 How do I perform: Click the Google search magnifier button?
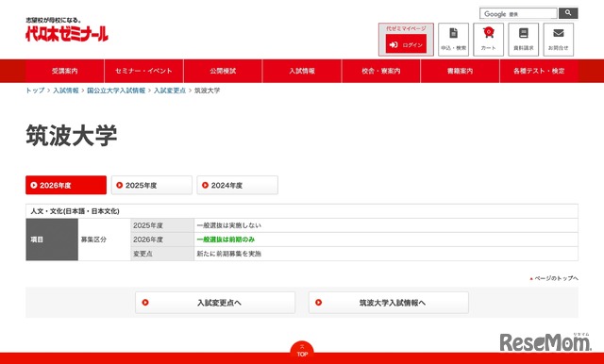568,13
